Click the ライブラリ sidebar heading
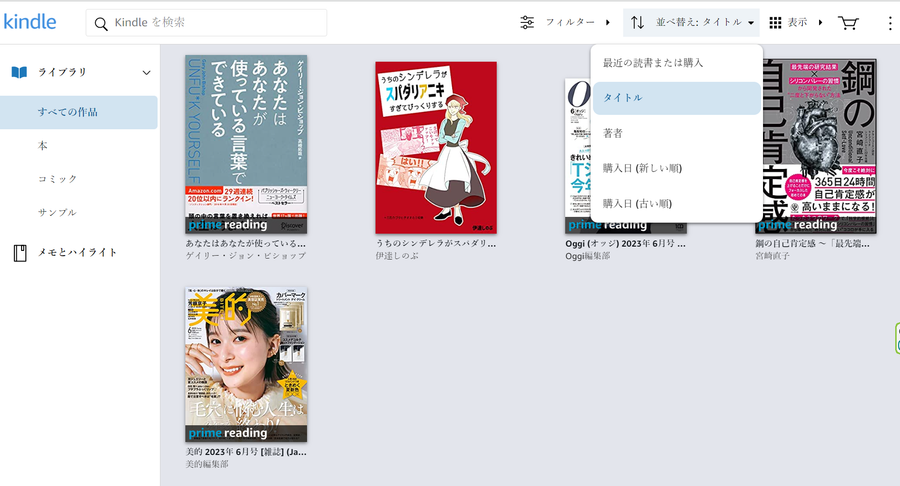 (62, 72)
